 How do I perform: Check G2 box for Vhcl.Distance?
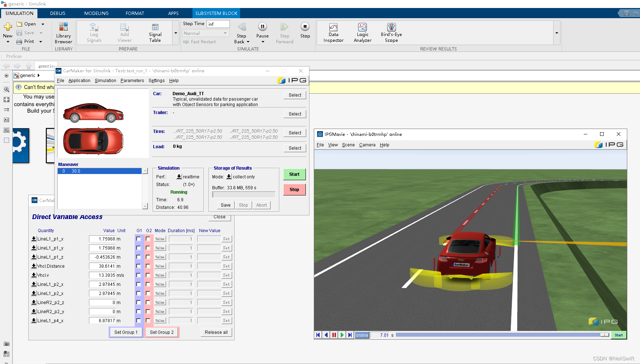[x=148, y=266]
